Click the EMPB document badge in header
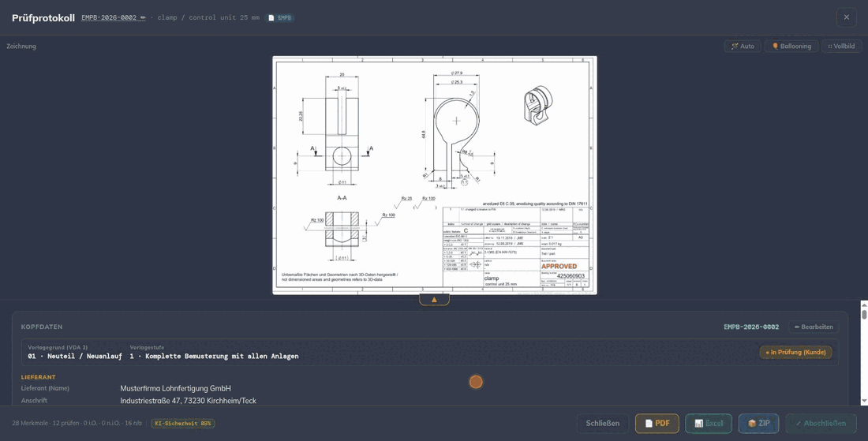 pos(280,17)
